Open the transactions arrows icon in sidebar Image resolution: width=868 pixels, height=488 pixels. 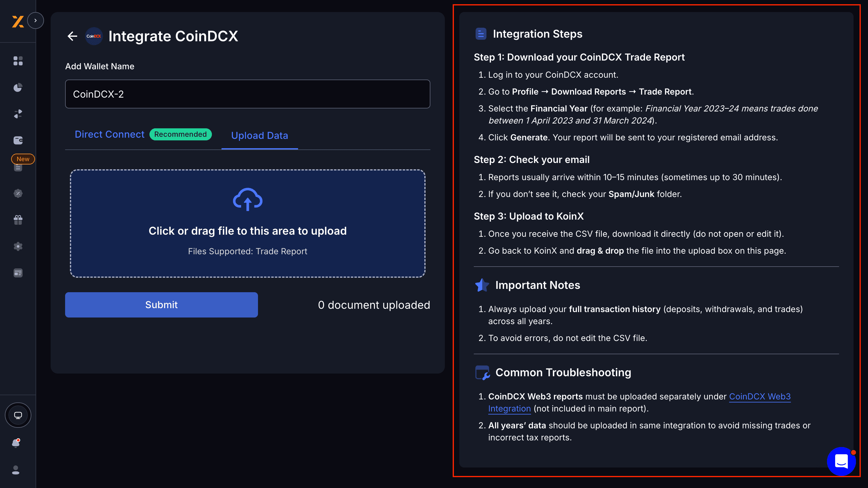pos(18,114)
